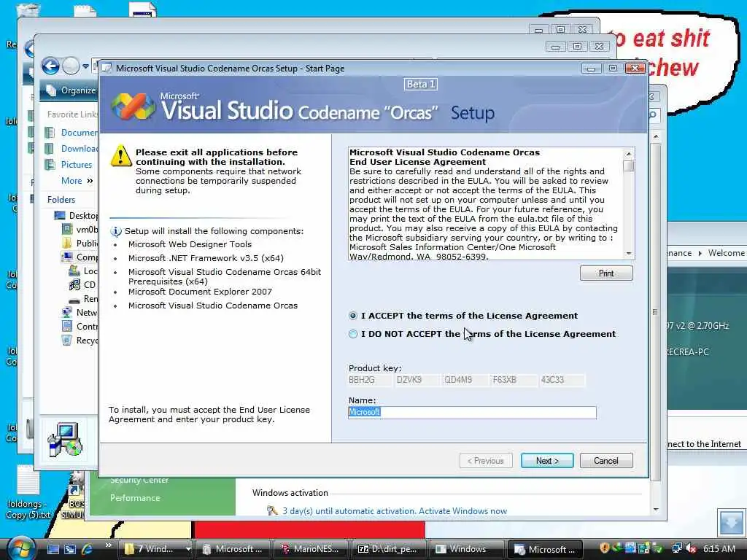Click the Control Panel icon in folder tree
The image size is (747, 560).
tap(67, 326)
